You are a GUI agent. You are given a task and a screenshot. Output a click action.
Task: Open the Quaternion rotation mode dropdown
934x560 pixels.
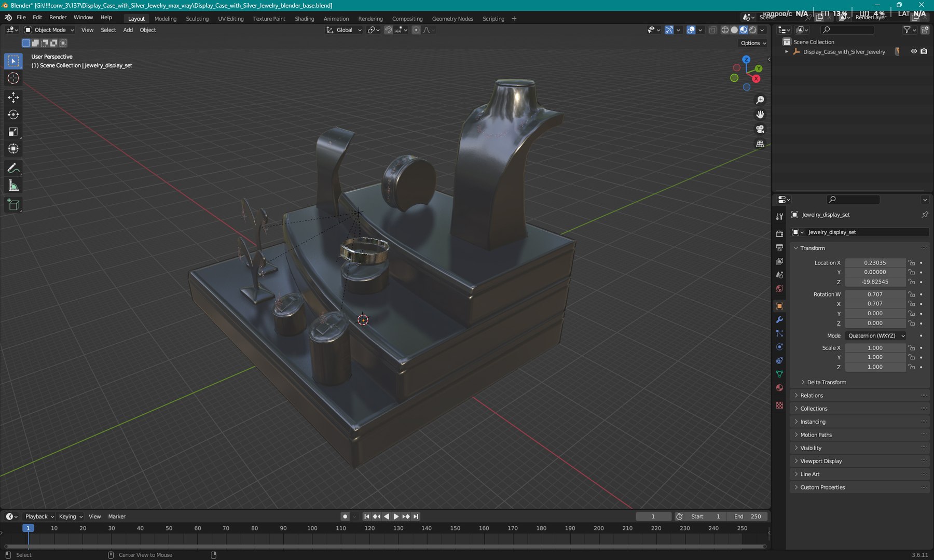[x=875, y=335]
